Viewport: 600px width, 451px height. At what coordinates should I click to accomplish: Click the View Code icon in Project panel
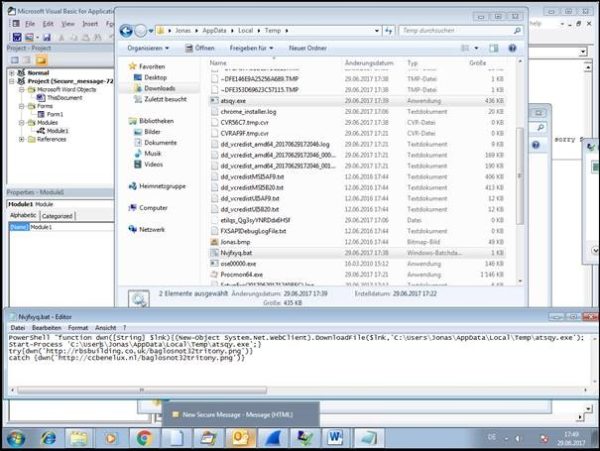[x=15, y=60]
